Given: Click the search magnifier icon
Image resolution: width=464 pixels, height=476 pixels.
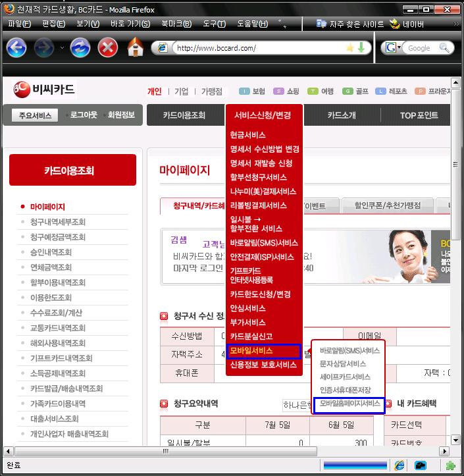Looking at the screenshot, I should pos(444,47).
